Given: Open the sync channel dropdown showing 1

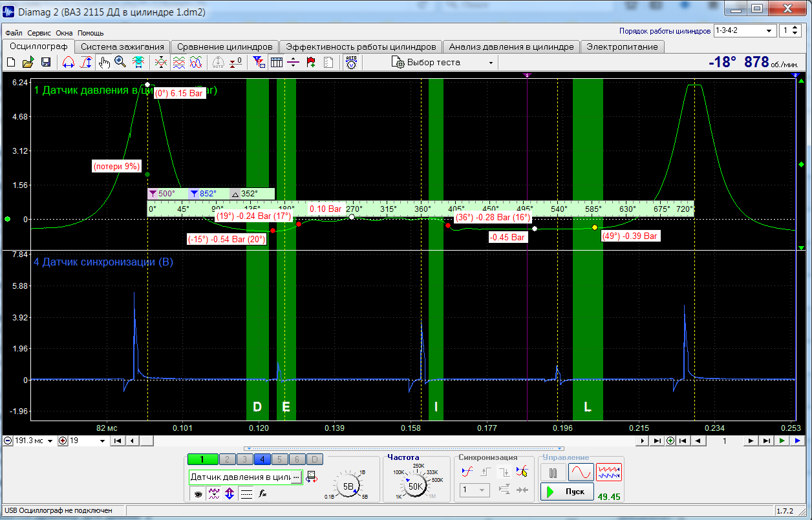Looking at the screenshot, I should coord(474,491).
